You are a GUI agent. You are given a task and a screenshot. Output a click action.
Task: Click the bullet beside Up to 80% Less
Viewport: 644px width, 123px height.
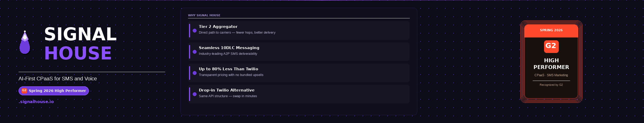click(x=194, y=73)
